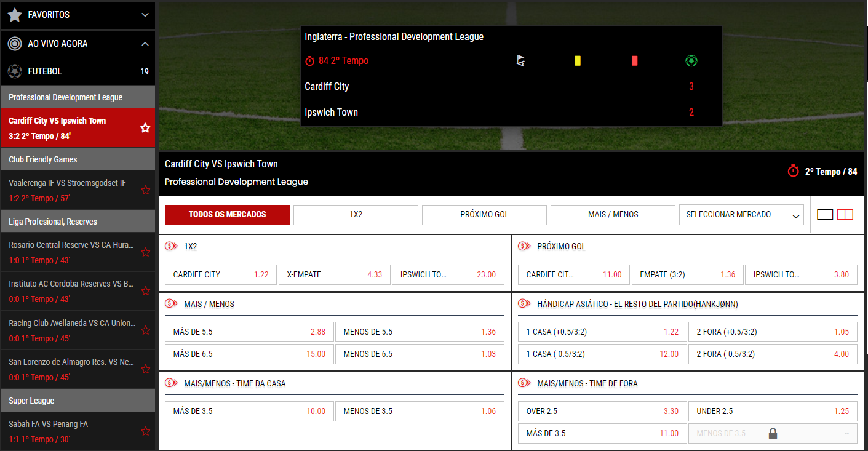
Task: Click the stopwatch icon beside 84 2º Tempo
Action: pos(310,61)
